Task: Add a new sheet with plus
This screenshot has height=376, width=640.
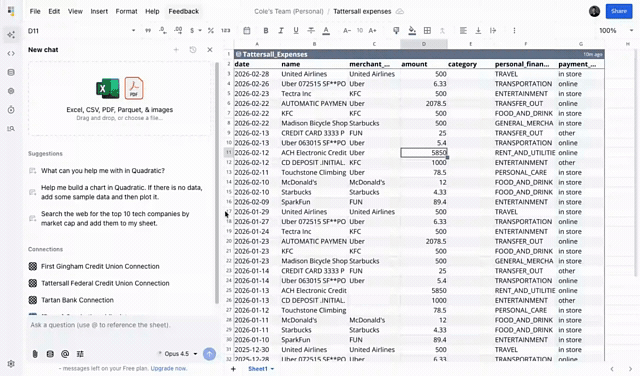Action: (233, 369)
